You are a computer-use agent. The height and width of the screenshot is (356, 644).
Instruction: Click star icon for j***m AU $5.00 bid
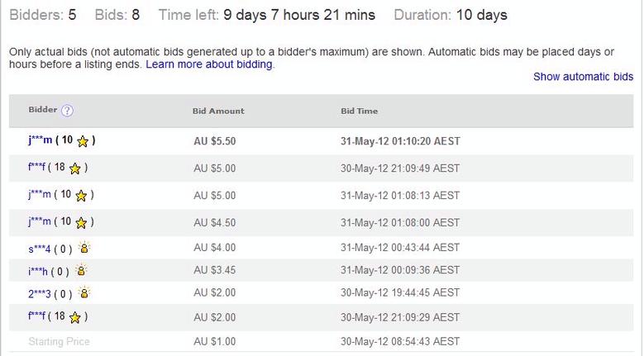(x=81, y=196)
